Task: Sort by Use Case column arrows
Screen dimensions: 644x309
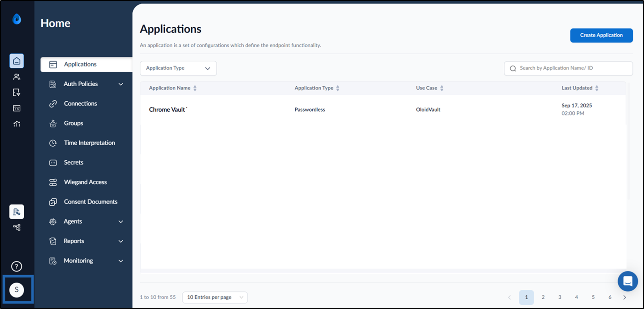Action: pyautogui.click(x=442, y=88)
